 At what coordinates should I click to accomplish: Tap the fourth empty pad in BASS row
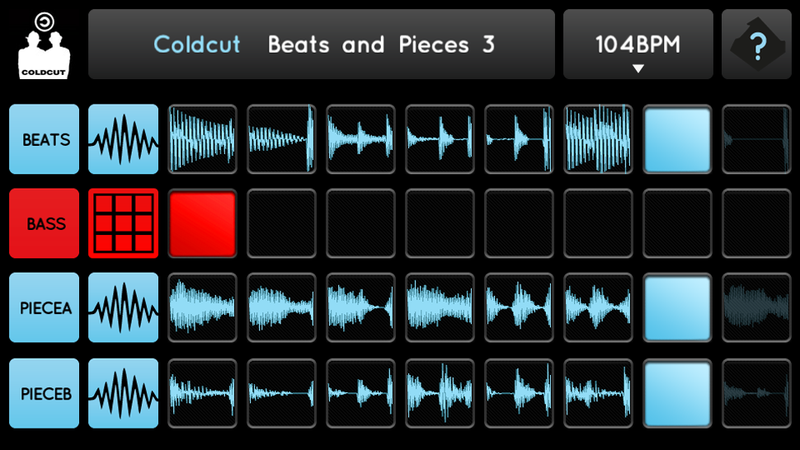tap(440, 223)
